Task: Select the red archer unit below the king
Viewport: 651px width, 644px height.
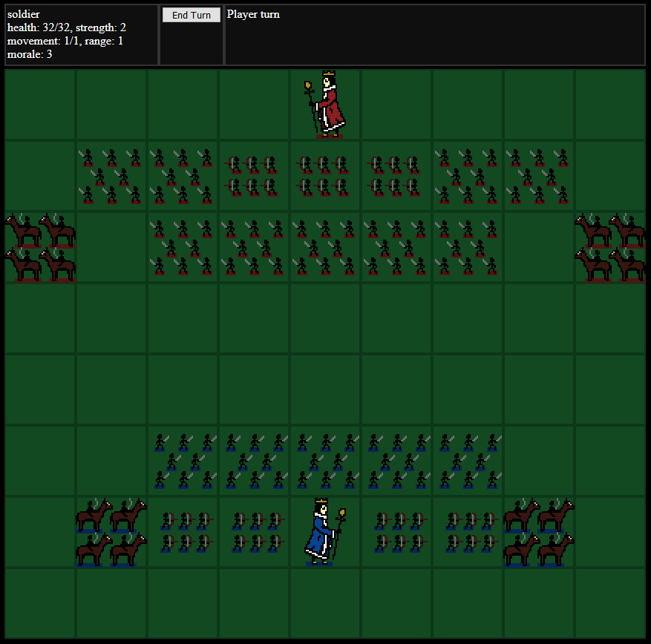Action: pyautogui.click(x=325, y=176)
